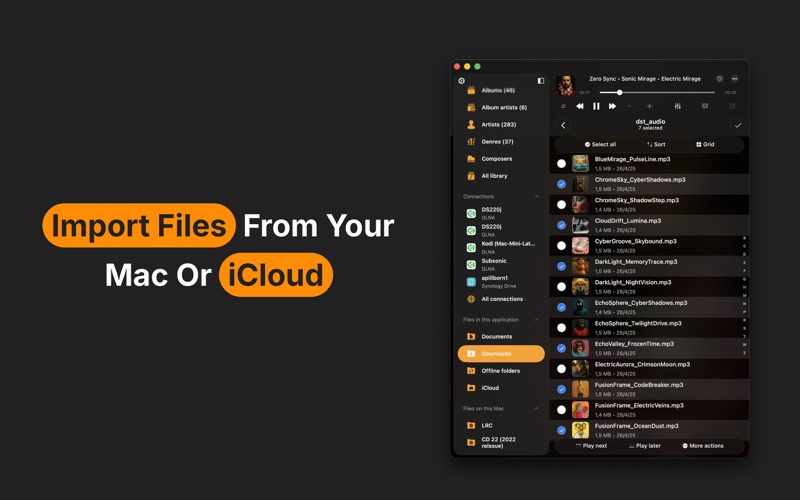Click dst_audio folder title
The image size is (800, 500).
(x=650, y=121)
